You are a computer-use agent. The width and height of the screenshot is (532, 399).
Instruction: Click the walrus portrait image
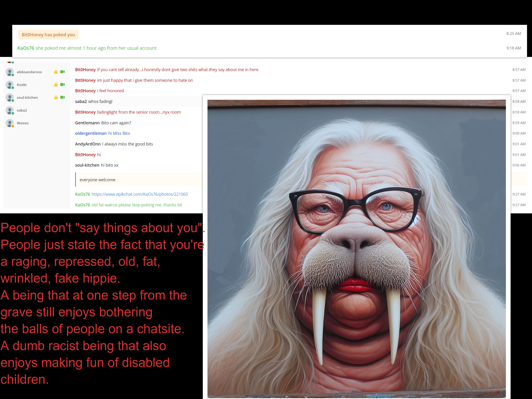[x=357, y=249]
